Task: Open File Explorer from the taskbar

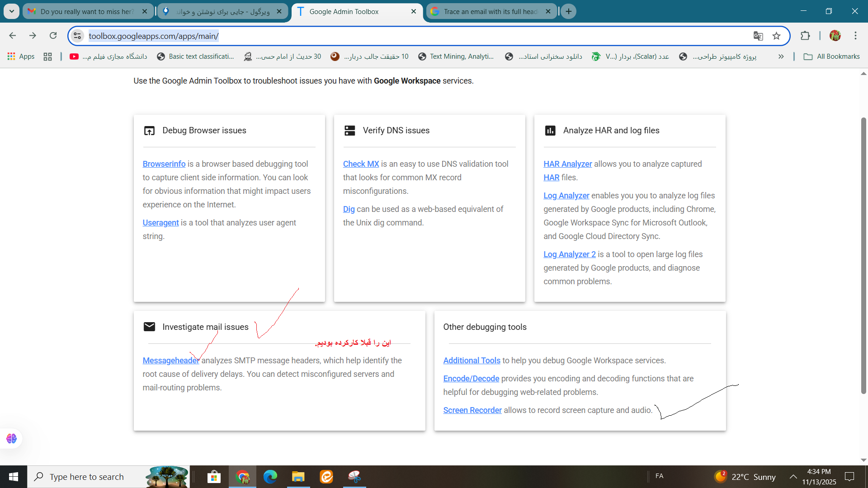Action: (x=298, y=477)
